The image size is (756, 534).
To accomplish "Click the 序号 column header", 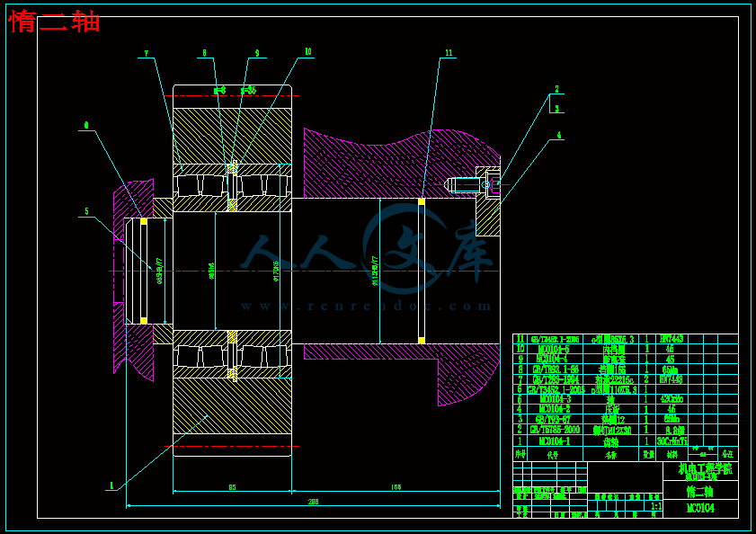I will coord(520,454).
